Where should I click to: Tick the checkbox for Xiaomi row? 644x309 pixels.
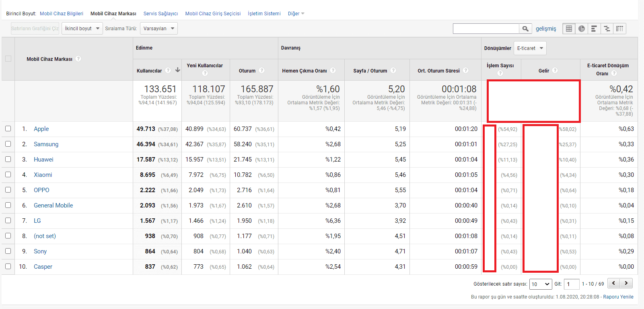pyautogui.click(x=8, y=174)
